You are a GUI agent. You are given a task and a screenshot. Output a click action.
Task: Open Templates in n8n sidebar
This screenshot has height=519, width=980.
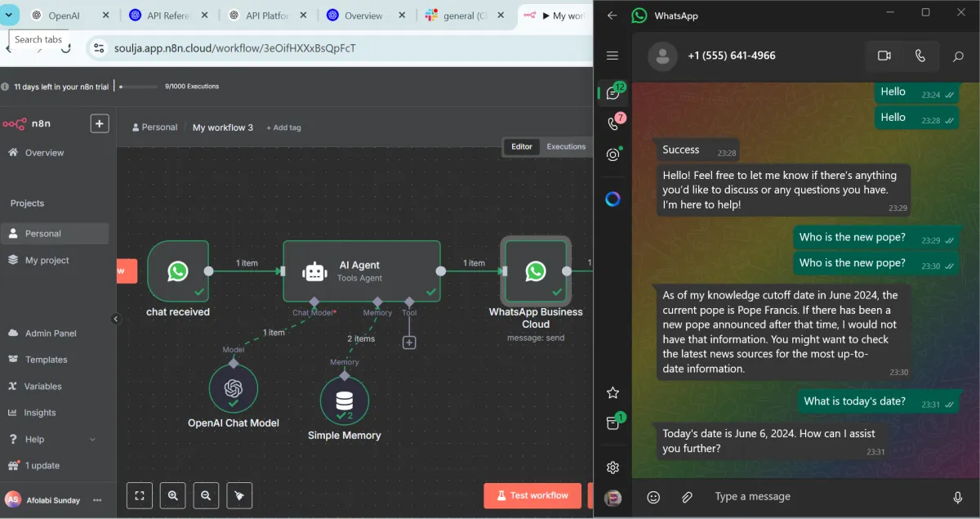(x=54, y=360)
